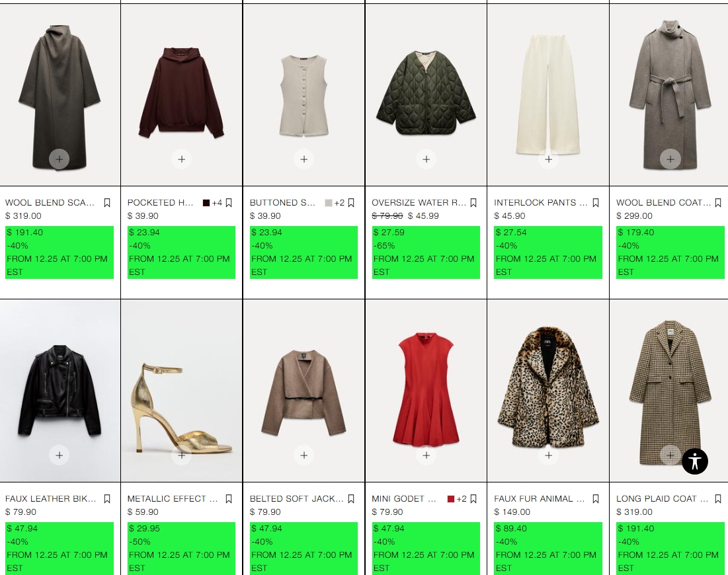The width and height of the screenshot is (728, 575).
Task: Open the accessibility widget icon
Action: coord(695,461)
